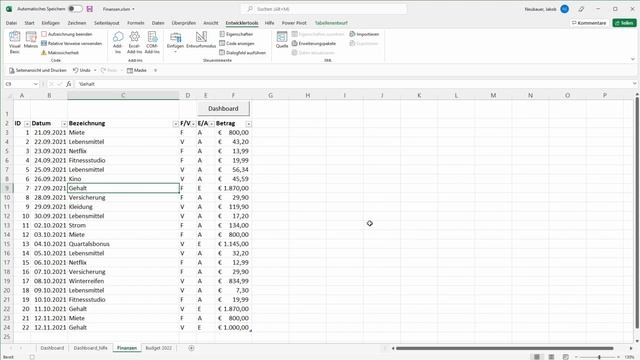Viewport: 640px width, 360px height.
Task: Open Eigenschaften in Steuerelemente group
Action: pyautogui.click(x=236, y=34)
